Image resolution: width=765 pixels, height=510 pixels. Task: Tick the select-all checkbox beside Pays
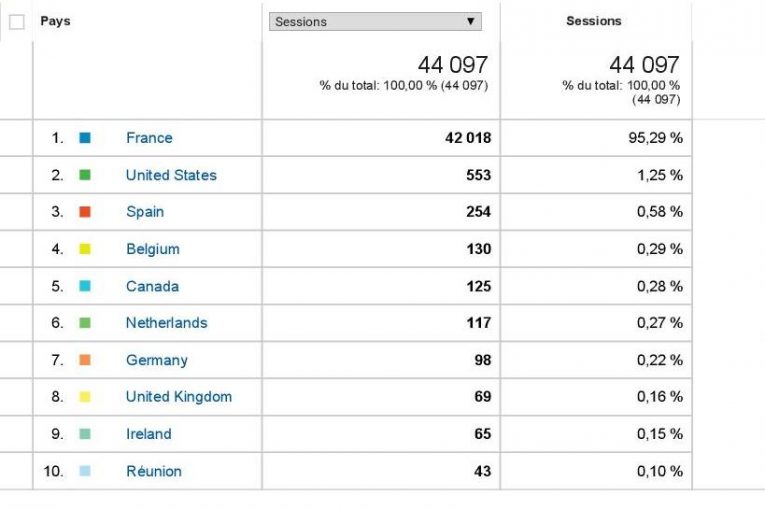(16, 22)
